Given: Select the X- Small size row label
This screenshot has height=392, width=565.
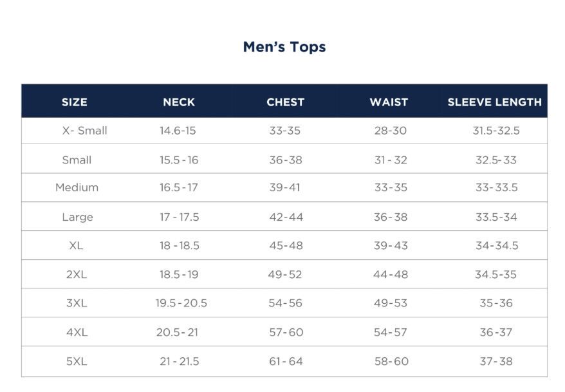Looking at the screenshot, I should pos(84,131).
